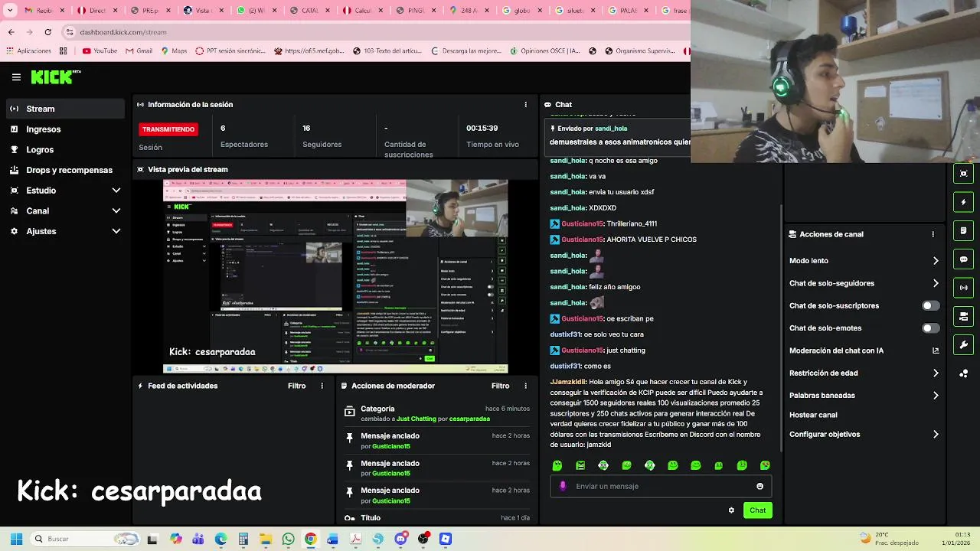The height and width of the screenshot is (551, 980).
Task: Open chat settings gear icon
Action: pos(731,510)
